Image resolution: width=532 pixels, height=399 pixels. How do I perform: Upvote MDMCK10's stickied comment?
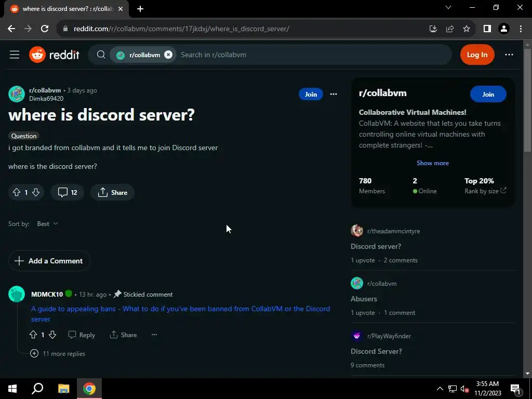[x=33, y=335]
